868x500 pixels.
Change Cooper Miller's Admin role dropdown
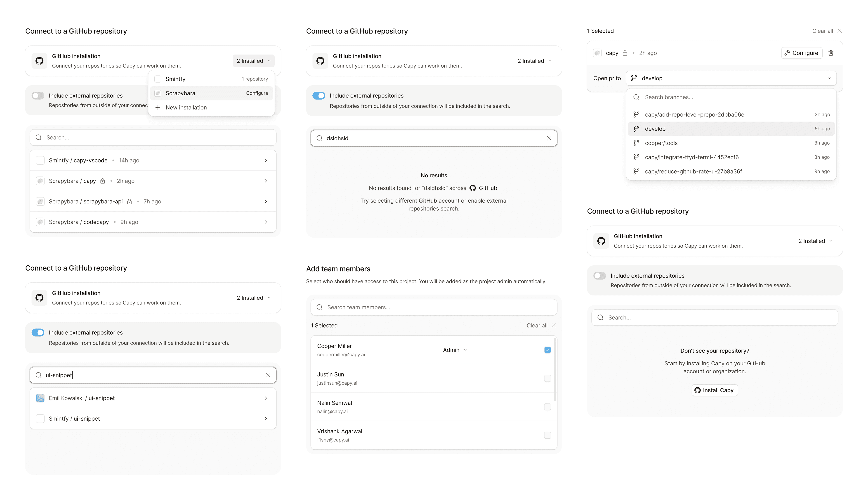tap(455, 350)
